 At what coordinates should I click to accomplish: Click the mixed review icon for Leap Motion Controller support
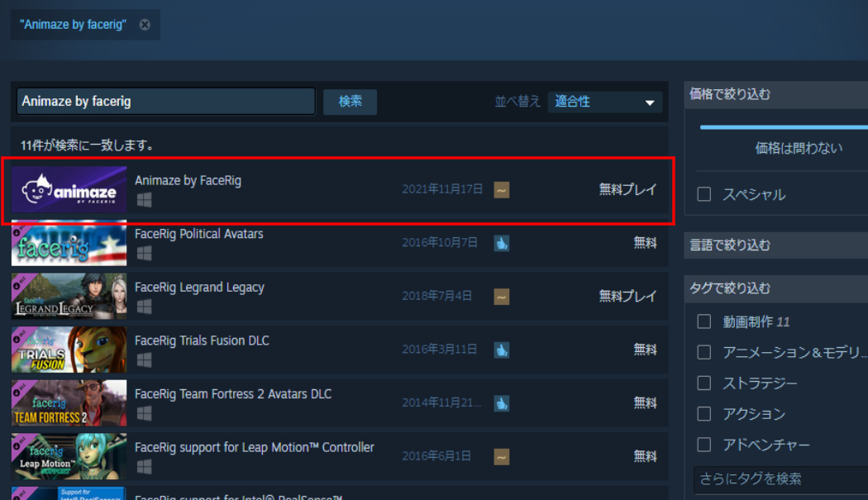click(502, 457)
